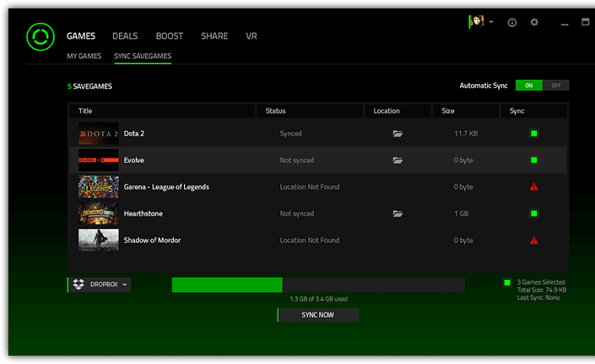Click Dota 2 'Synced' status
The image size is (595, 364).
[x=290, y=133]
